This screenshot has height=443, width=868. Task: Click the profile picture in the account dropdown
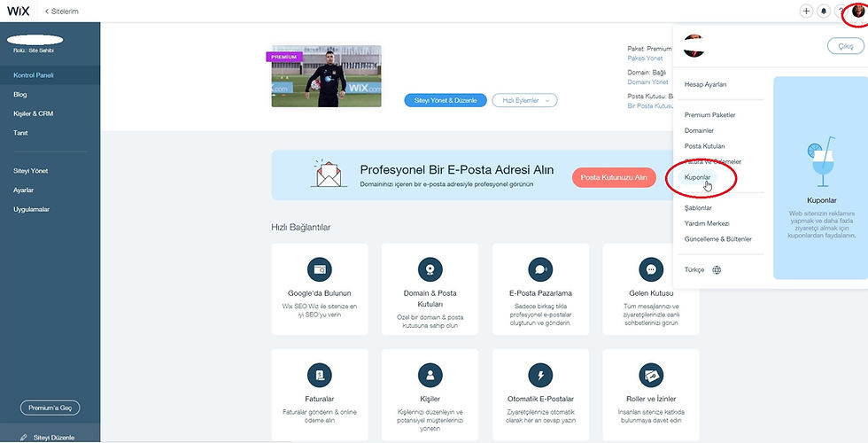pos(694,45)
